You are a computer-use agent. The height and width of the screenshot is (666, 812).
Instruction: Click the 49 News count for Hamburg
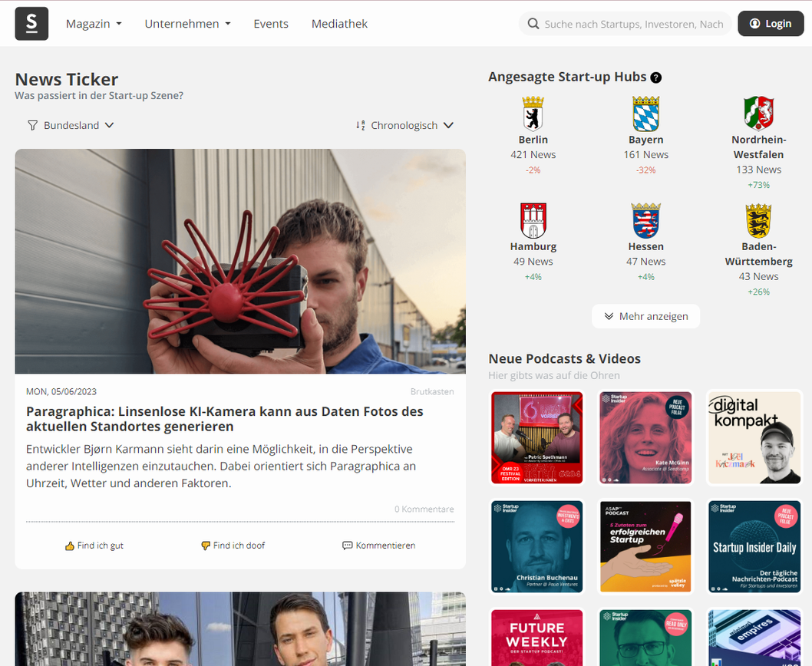(x=533, y=262)
